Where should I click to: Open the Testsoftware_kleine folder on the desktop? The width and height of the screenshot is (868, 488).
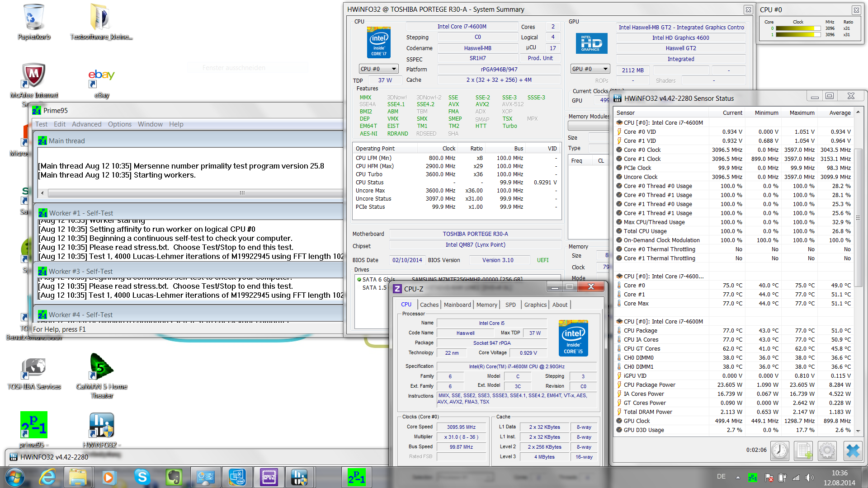click(101, 22)
